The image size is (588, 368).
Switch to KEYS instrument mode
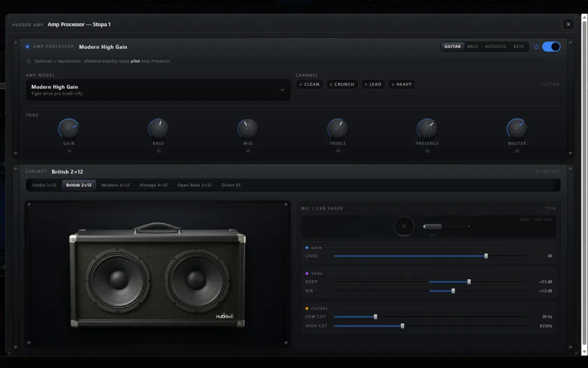[519, 46]
